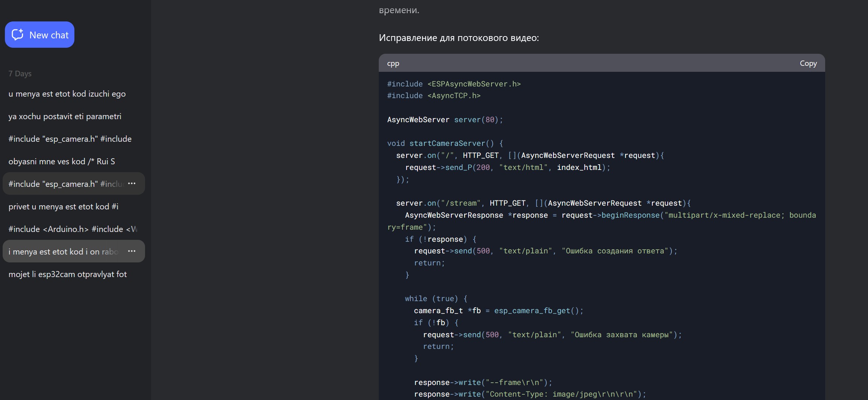868x400 pixels.
Task: Click the 'server.on("/stream"' code line
Action: point(543,203)
